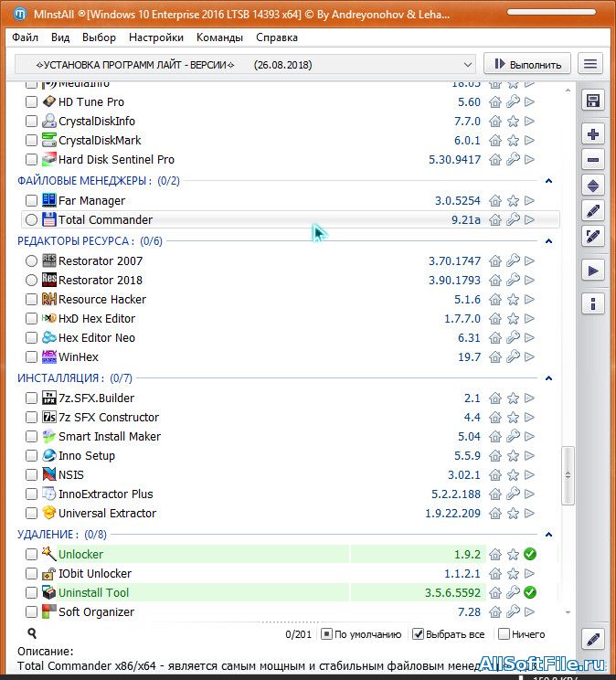
Task: Click the IObit Unlocker entry name
Action: [94, 573]
